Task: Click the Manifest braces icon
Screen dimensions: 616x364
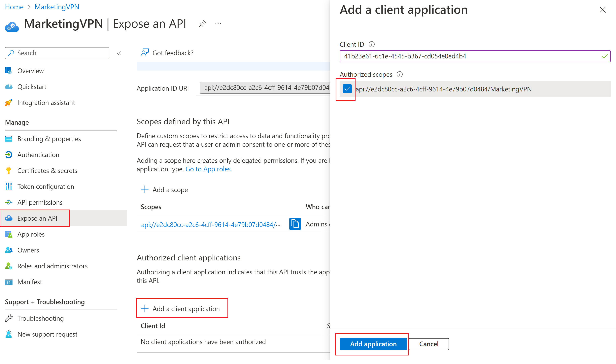Action: 9,282
